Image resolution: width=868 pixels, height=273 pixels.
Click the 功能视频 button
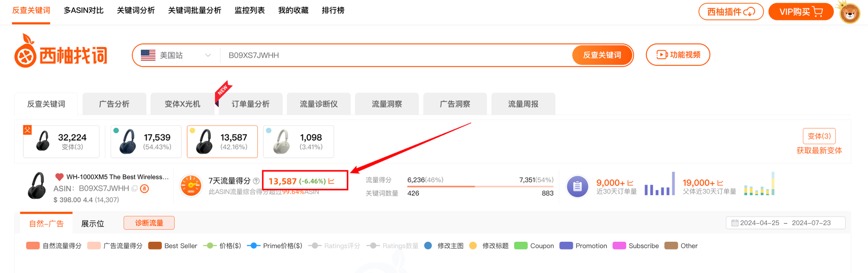pos(678,55)
